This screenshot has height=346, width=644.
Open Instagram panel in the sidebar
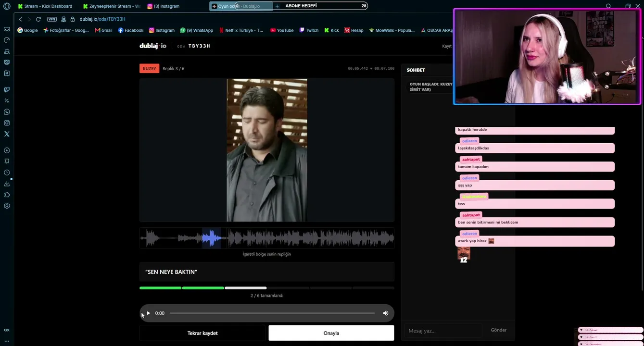pyautogui.click(x=7, y=123)
